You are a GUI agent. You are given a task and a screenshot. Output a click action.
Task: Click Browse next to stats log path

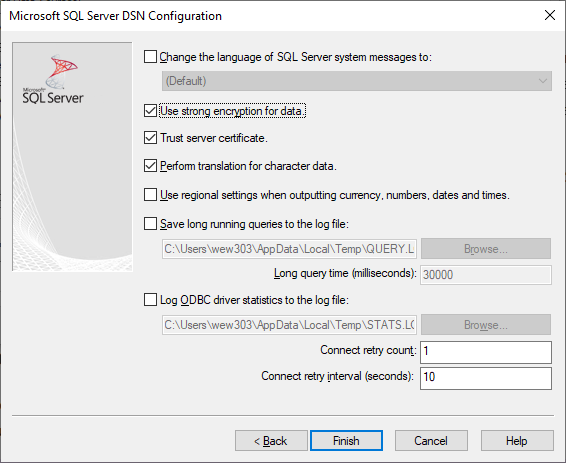486,325
